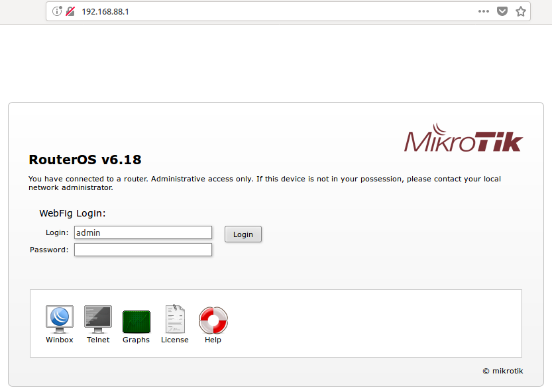This screenshot has width=552, height=392.
Task: Open the Telnet terminal icon
Action: pos(98,319)
